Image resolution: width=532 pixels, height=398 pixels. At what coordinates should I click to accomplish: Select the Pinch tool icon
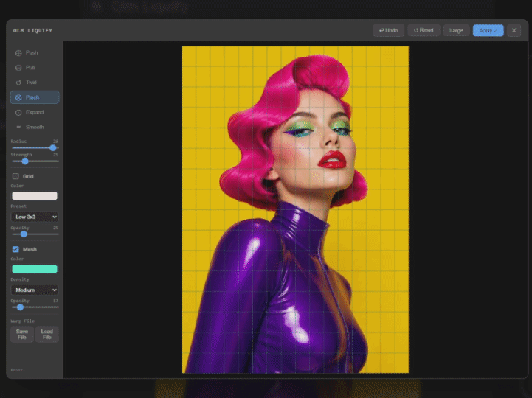tap(18, 97)
